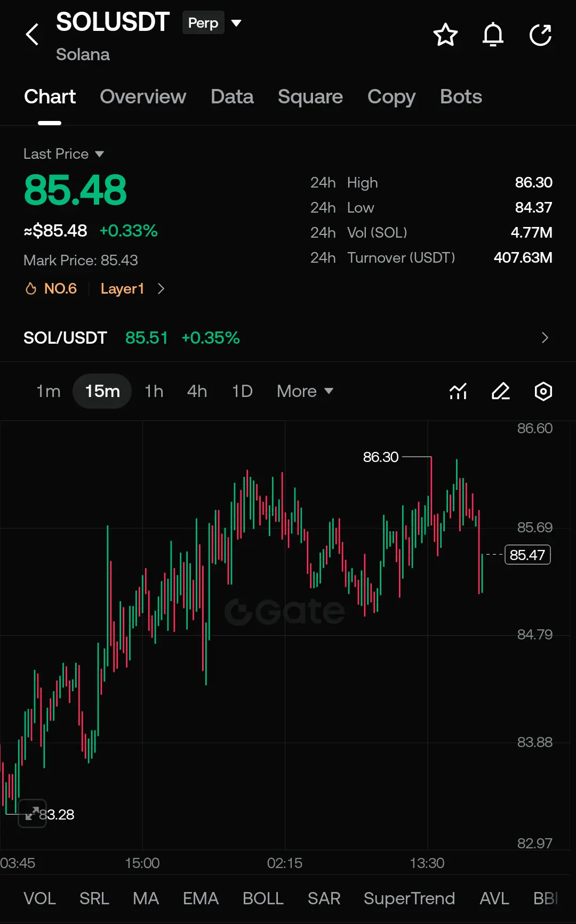Tap the 86.60 price axis label
Viewport: 576px width, 924px height.
534,428
